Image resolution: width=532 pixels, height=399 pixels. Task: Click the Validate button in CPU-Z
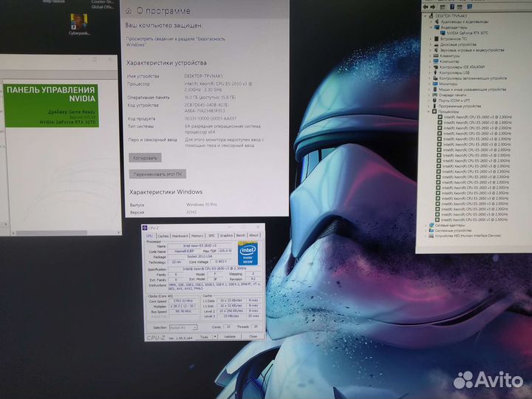click(229, 337)
